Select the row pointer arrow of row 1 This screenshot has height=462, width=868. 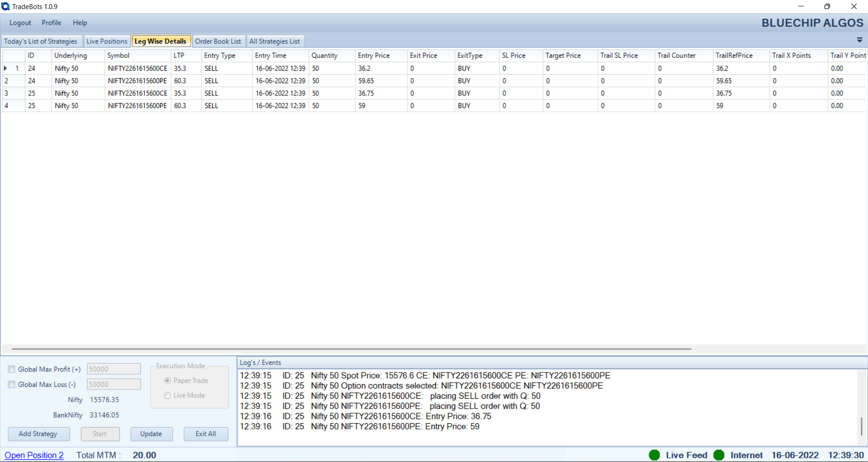(5, 68)
